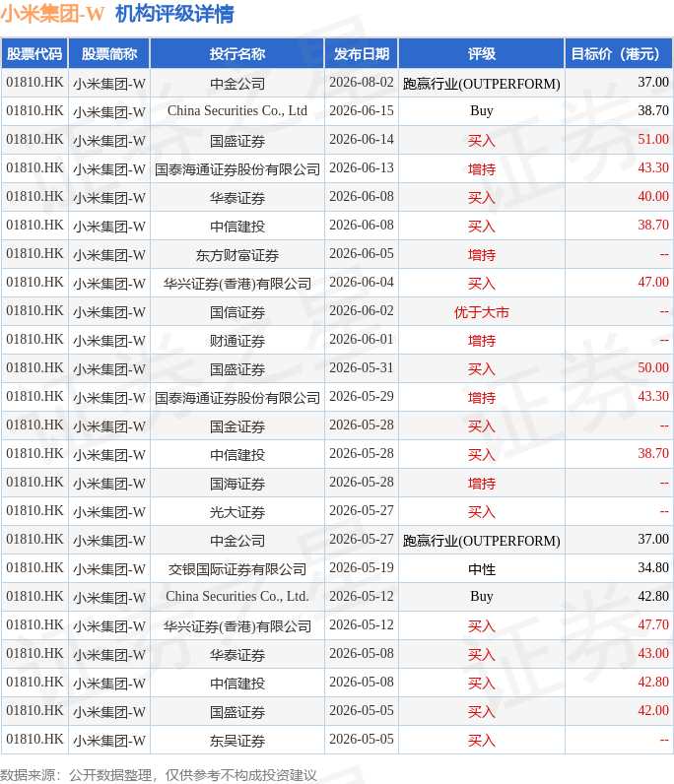Click the 中性 rating for 交银国际证券有限公司

tap(481, 569)
